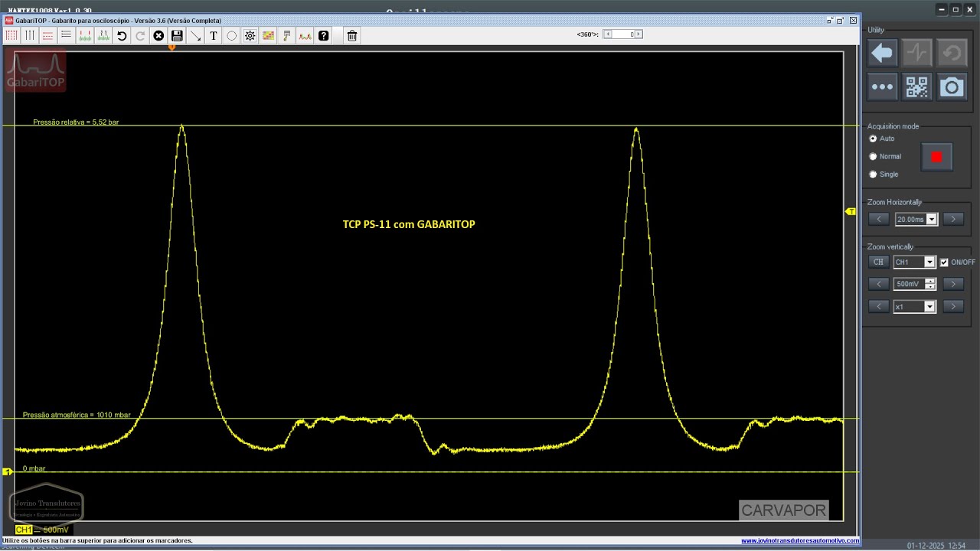This screenshot has height=551, width=980.
Task: Select the solid horizontal lines marker tool
Action: [x=67, y=35]
